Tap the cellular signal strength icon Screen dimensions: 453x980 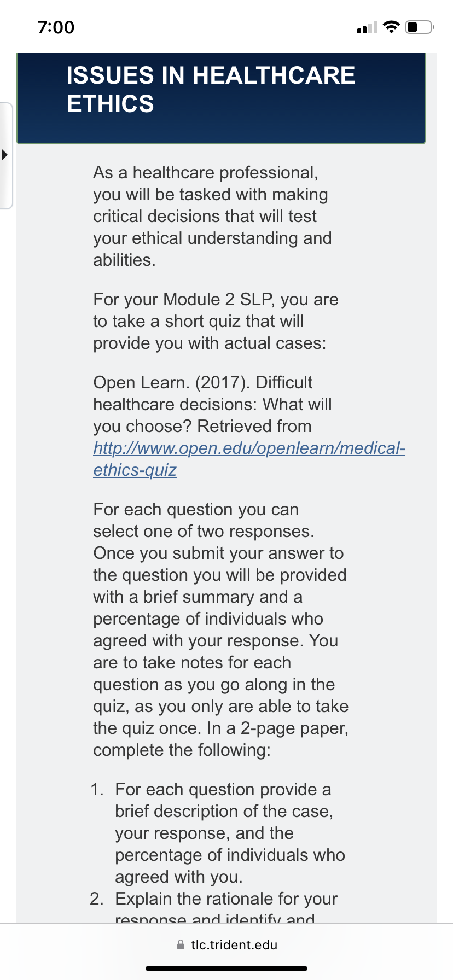tap(367, 27)
